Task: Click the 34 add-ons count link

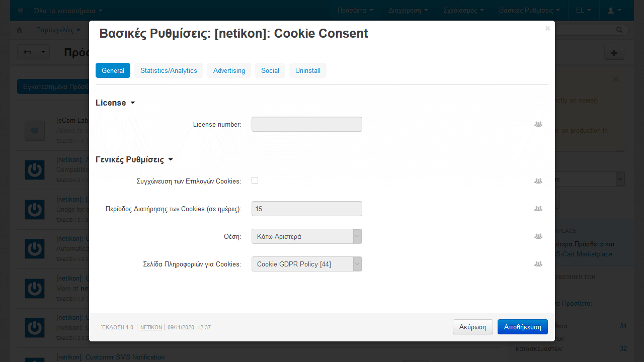Action: pyautogui.click(x=623, y=326)
